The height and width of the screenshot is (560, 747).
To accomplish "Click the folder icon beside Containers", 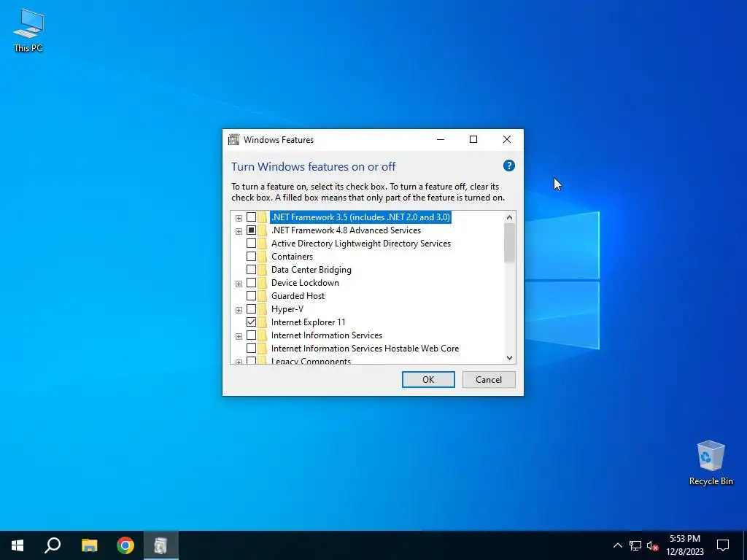I will pyautogui.click(x=262, y=256).
